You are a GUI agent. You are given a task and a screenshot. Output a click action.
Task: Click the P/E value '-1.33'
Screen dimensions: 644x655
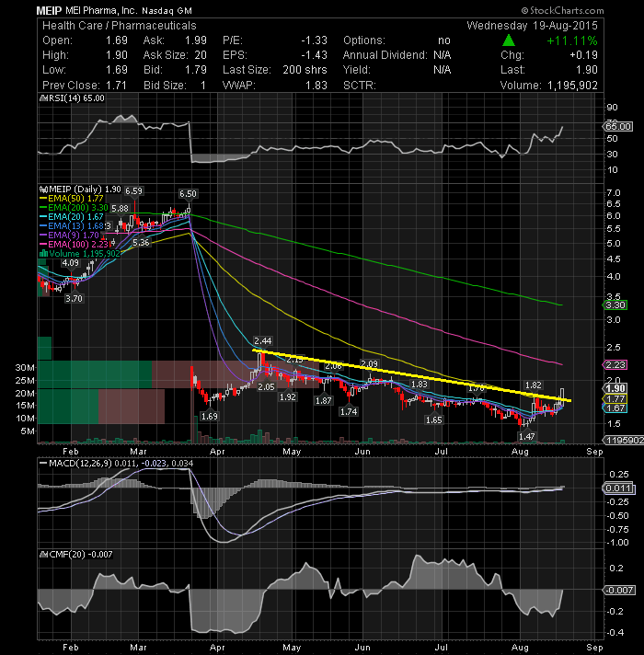314,40
